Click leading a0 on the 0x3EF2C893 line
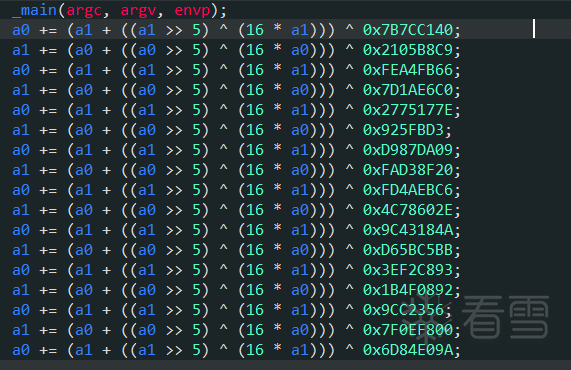571x370 pixels. [x=21, y=270]
